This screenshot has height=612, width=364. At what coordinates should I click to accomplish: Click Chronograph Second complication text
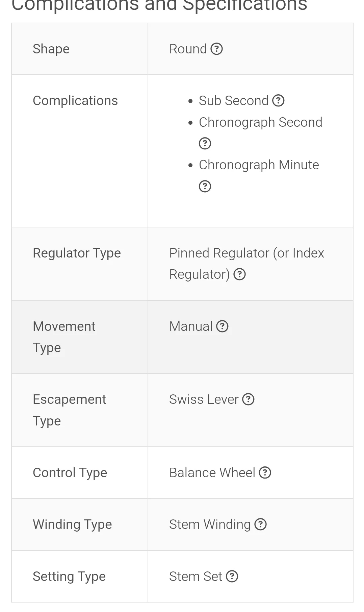(x=260, y=122)
